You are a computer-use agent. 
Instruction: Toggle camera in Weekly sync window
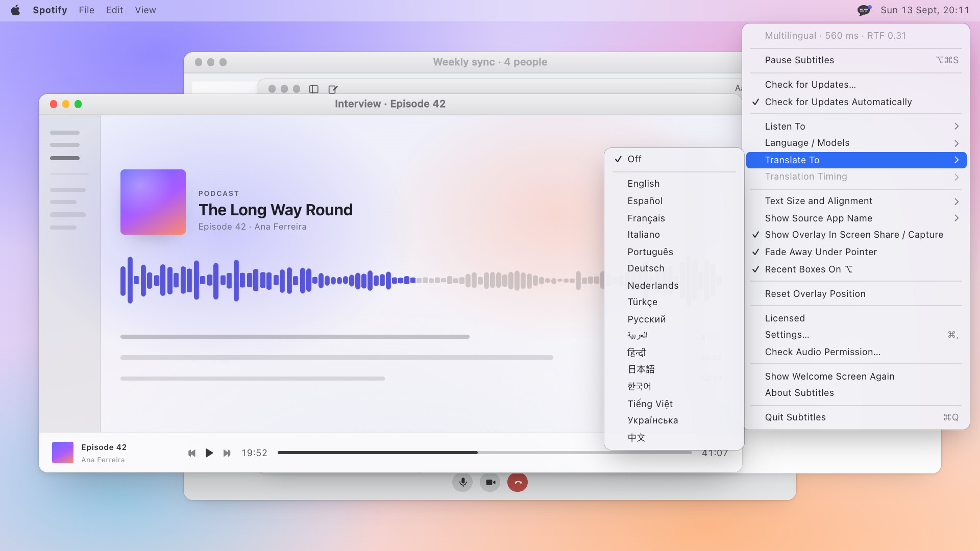tap(490, 482)
